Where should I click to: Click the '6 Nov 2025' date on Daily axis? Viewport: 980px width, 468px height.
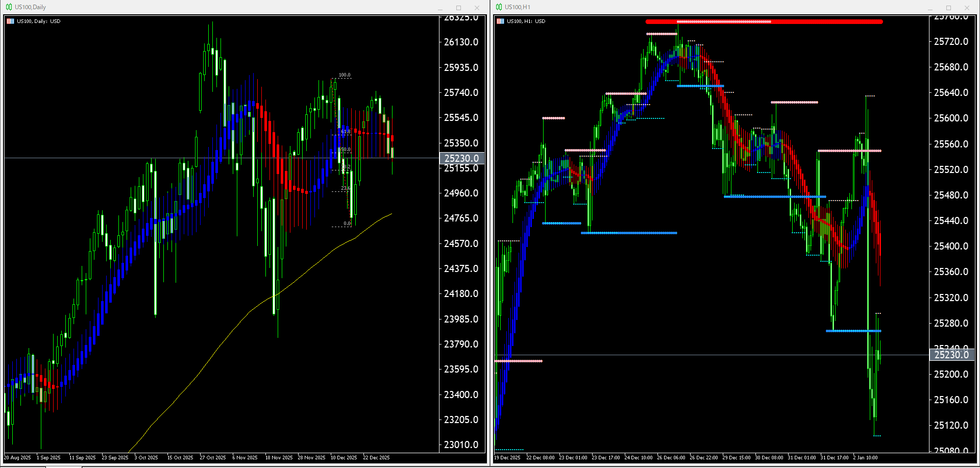click(x=245, y=458)
